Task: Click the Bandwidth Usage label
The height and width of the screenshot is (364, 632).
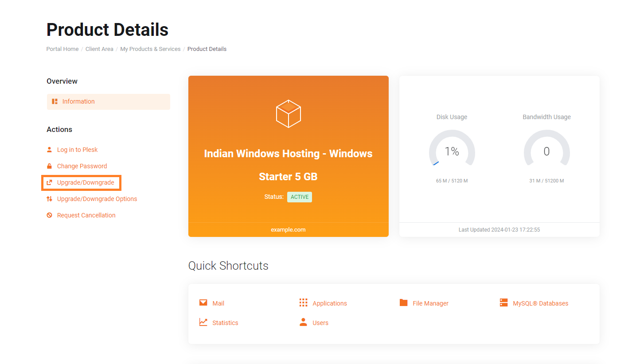Action: [546, 117]
